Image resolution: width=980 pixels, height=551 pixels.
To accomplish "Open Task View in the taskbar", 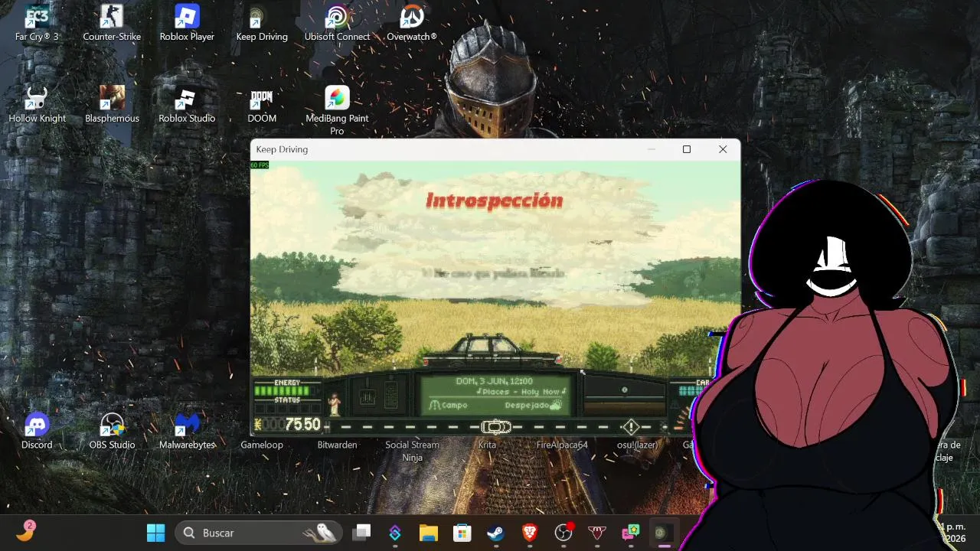I will point(361,533).
